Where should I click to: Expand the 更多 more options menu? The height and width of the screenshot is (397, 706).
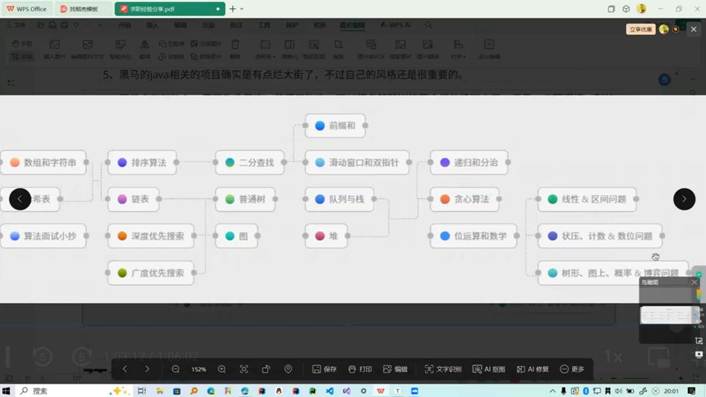572,369
